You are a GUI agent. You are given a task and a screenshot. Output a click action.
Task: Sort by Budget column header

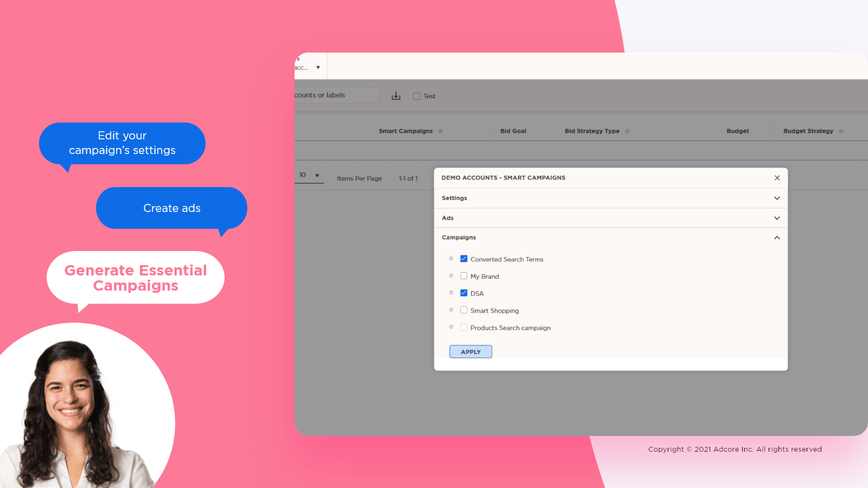click(737, 131)
